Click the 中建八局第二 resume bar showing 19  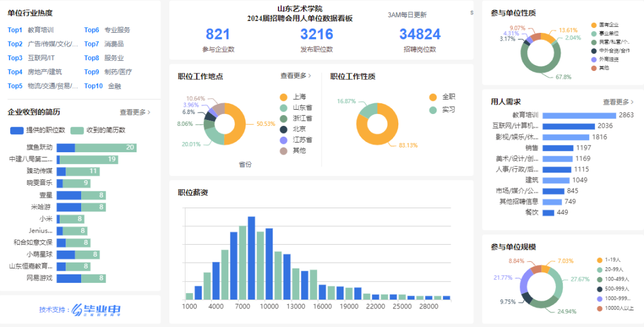point(88,160)
